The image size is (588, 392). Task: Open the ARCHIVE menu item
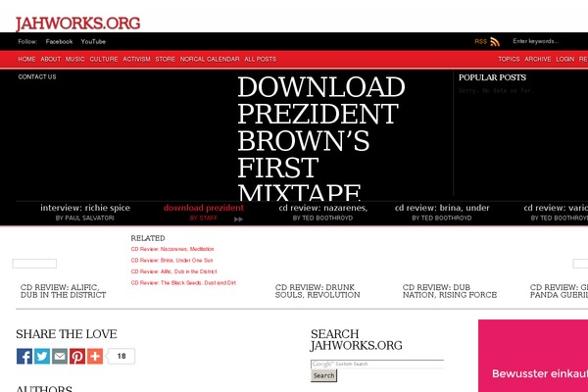coord(538,59)
